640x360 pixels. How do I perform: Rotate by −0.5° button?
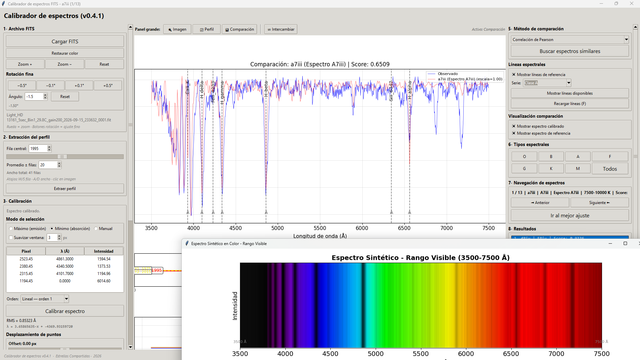(x=22, y=85)
